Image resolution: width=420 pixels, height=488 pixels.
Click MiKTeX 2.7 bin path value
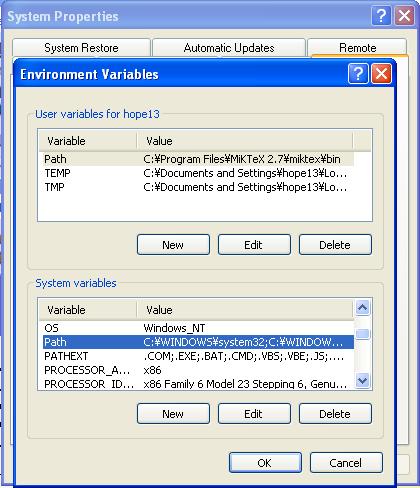tap(242, 159)
